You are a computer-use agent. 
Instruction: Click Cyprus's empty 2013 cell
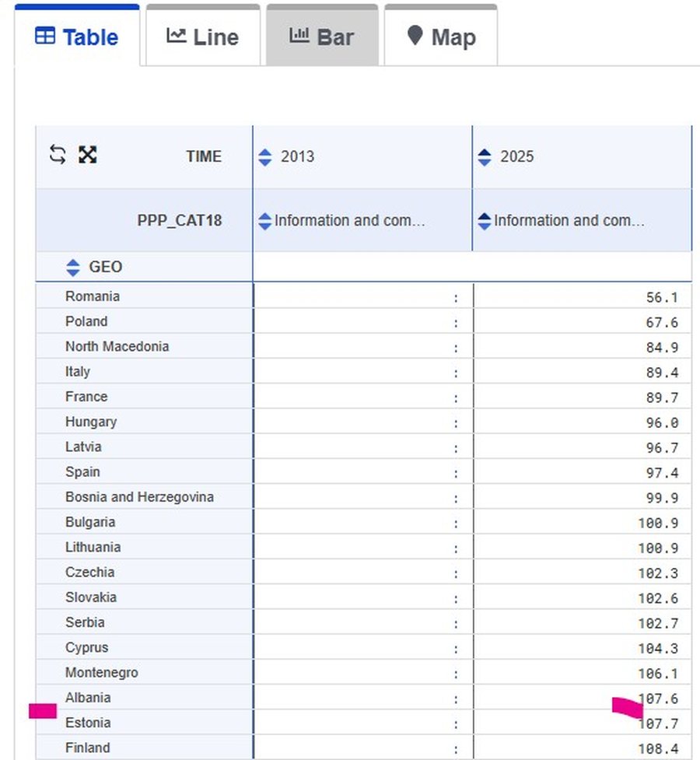(x=363, y=647)
